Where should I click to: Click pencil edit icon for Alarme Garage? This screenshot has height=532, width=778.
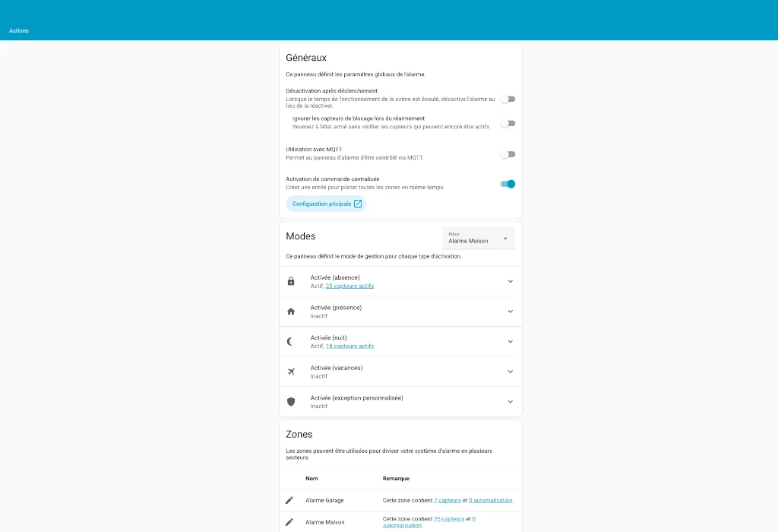[x=289, y=500]
